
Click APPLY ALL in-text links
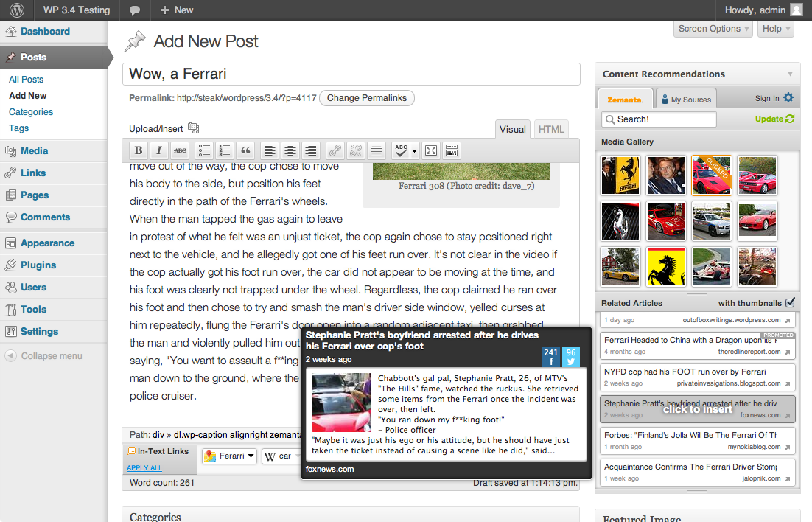144,467
